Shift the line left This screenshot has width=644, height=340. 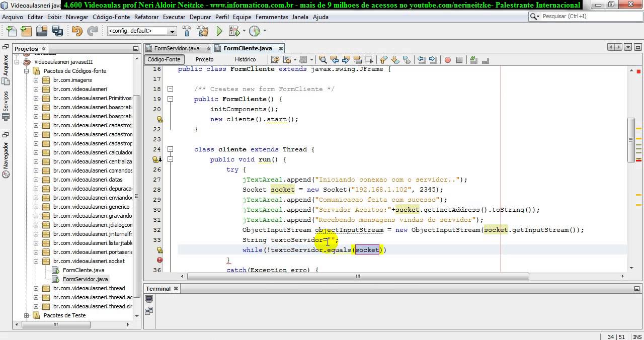(x=422, y=59)
